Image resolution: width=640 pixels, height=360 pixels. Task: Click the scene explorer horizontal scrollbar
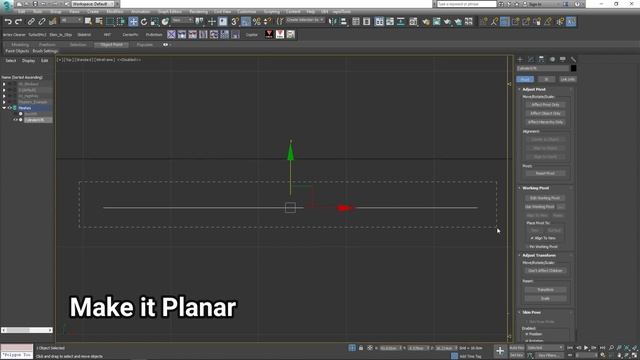point(27,330)
